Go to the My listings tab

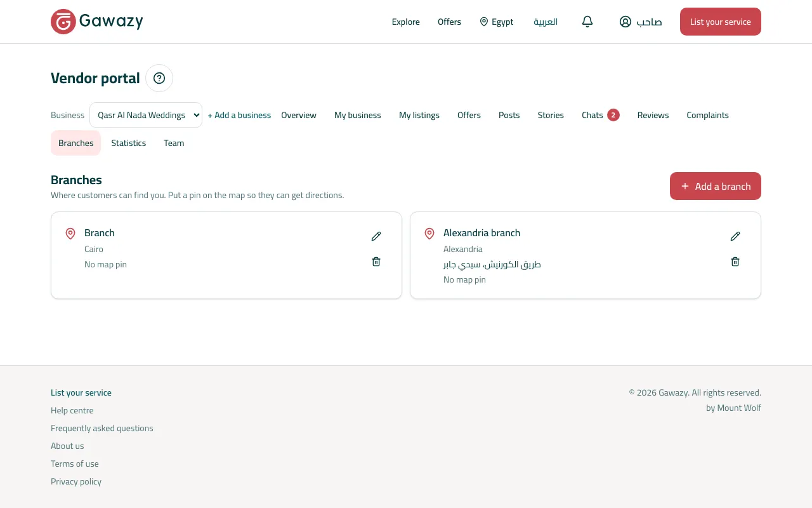pos(419,115)
